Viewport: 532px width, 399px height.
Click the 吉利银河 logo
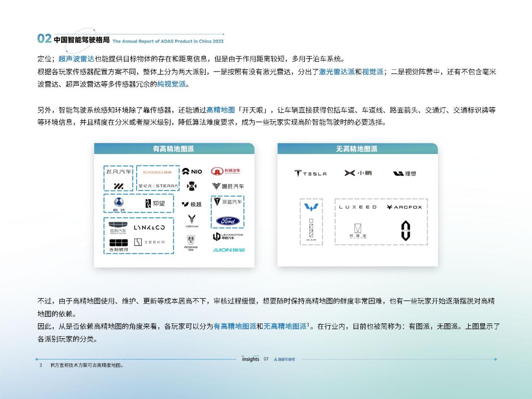click(x=118, y=245)
